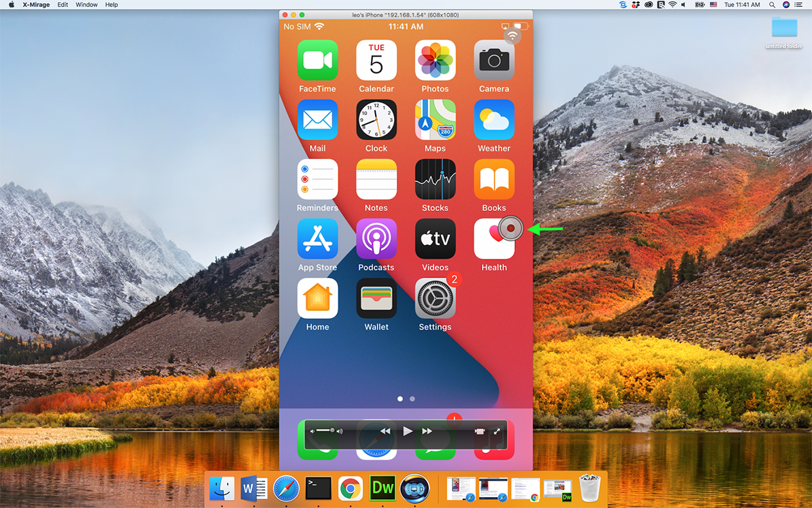This screenshot has width=812, height=508.
Task: Open the Reminders app
Action: point(317,179)
